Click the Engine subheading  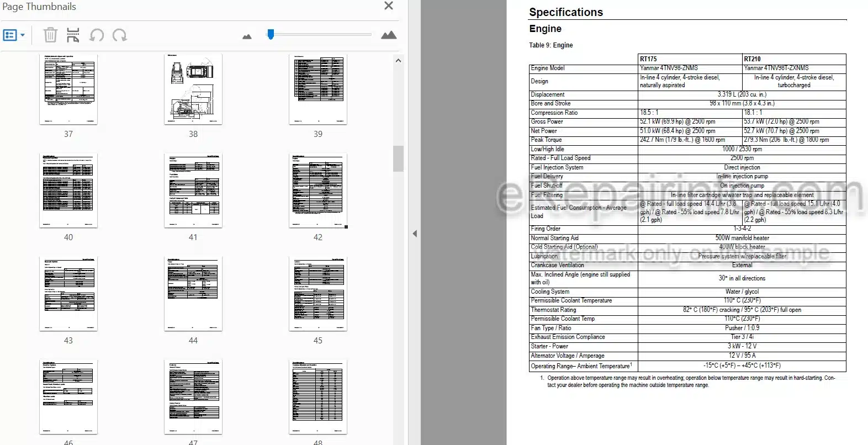[x=545, y=29]
